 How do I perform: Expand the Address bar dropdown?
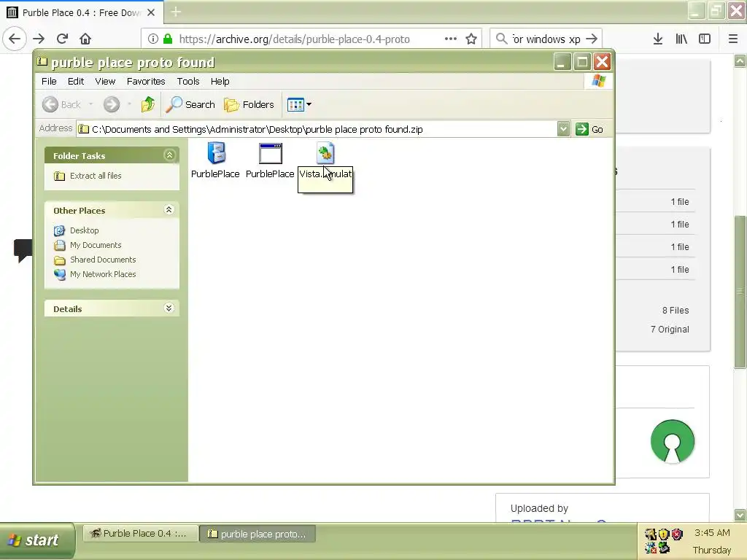[563, 129]
